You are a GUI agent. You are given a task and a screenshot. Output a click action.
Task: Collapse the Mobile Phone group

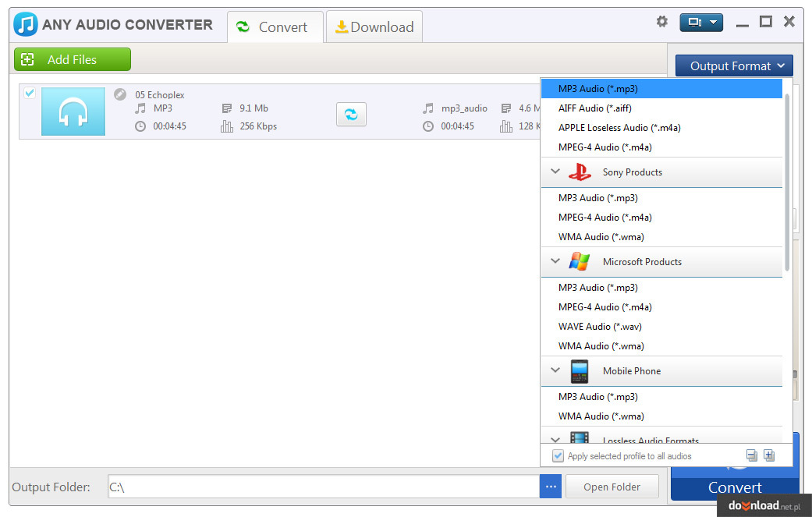pyautogui.click(x=555, y=370)
